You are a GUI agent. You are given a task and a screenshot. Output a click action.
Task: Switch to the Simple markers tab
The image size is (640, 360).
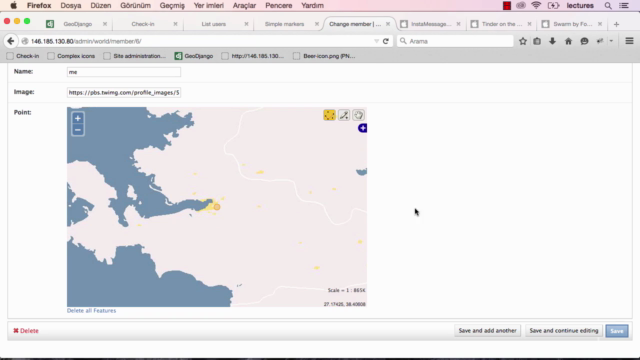click(284, 24)
